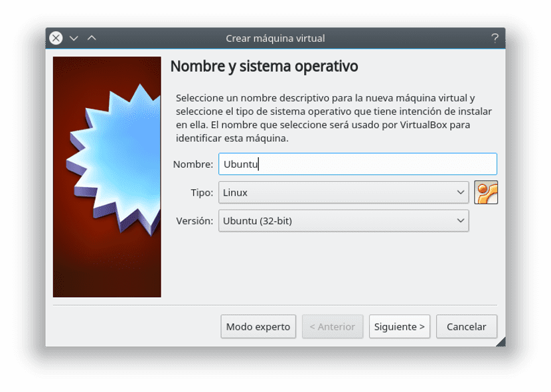Image resolution: width=551 pixels, height=392 pixels.
Task: Go to the next step with Siguiente
Action: tap(399, 326)
